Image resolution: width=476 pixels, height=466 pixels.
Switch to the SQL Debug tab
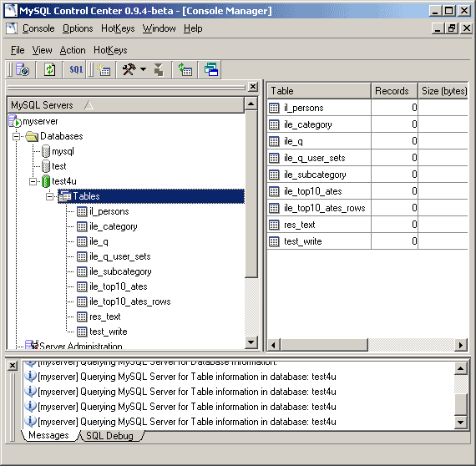(x=109, y=436)
